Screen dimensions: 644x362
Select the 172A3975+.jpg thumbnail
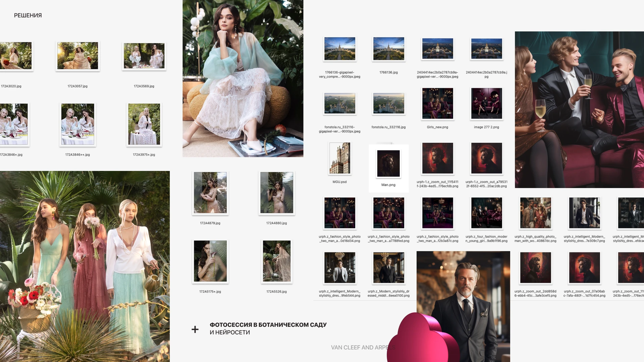point(144,124)
